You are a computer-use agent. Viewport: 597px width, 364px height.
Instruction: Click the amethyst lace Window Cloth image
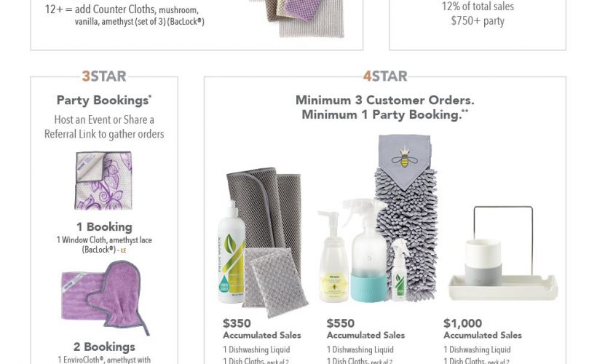[x=103, y=181]
